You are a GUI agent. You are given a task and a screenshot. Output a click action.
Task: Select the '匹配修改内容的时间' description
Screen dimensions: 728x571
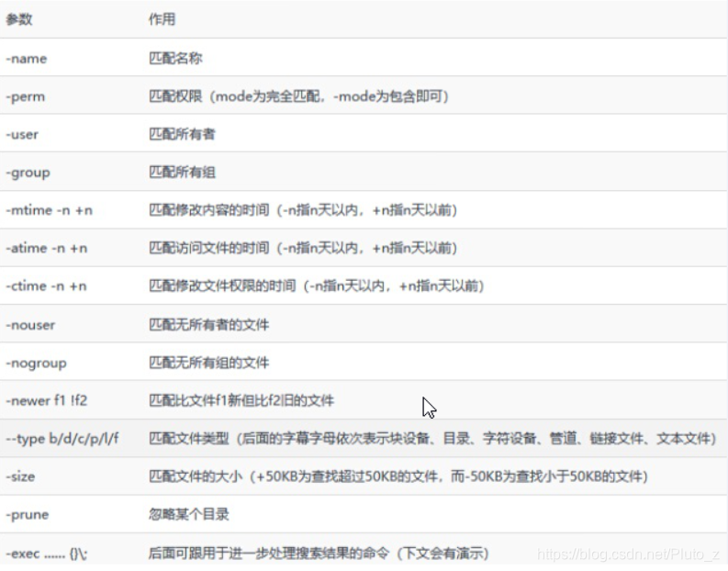point(303,210)
